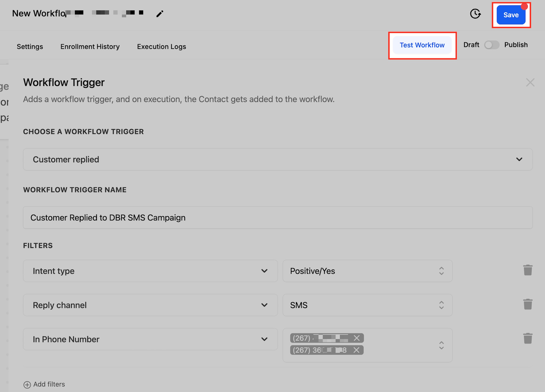Delete the In Phone Number filter

click(x=528, y=338)
